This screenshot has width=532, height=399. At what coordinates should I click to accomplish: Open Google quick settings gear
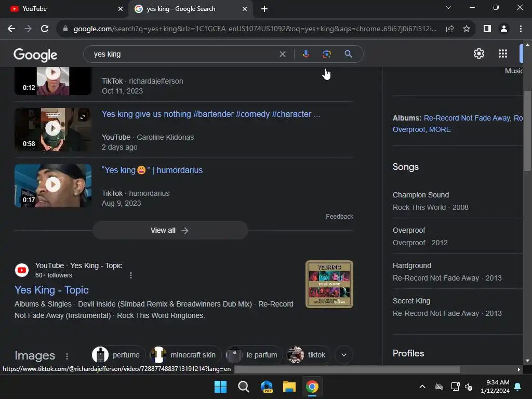(x=478, y=54)
